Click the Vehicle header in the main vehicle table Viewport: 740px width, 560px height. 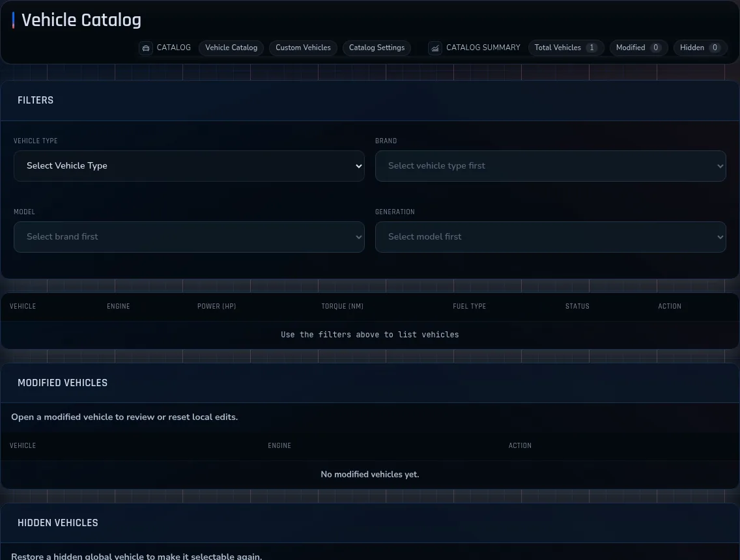(x=23, y=306)
